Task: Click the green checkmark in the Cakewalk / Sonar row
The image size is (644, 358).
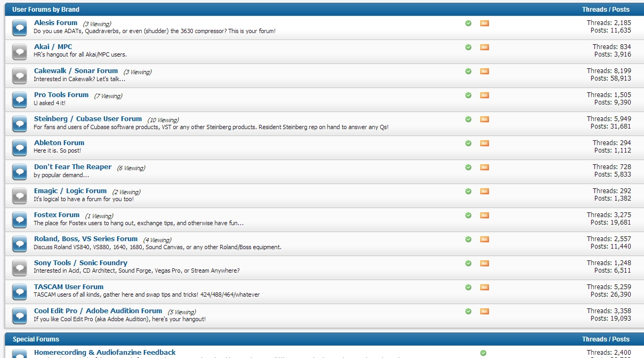Action: 468,71
